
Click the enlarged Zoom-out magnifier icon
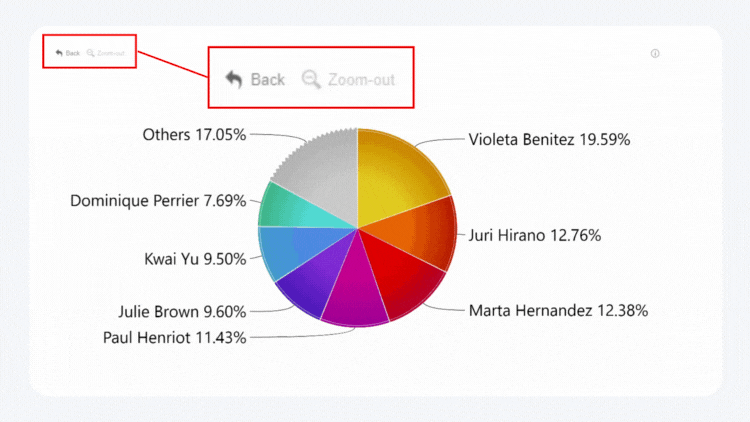pos(311,79)
